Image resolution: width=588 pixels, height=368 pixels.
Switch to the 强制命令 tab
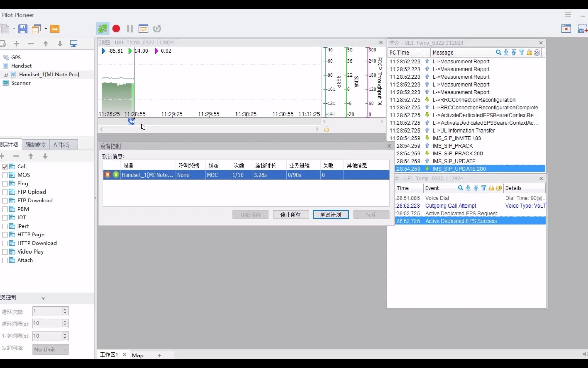[x=35, y=144]
